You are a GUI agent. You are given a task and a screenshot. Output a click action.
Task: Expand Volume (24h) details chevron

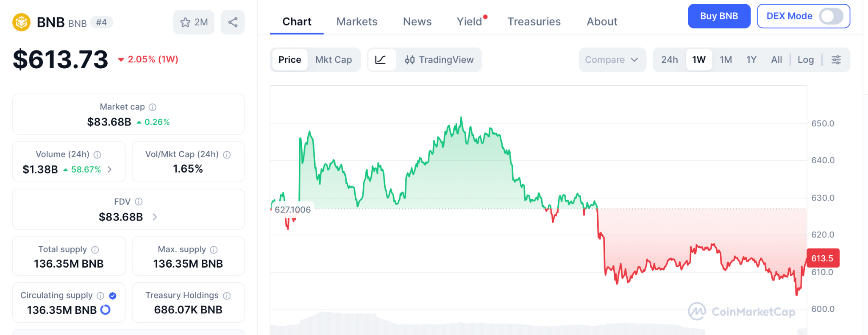pyautogui.click(x=110, y=170)
